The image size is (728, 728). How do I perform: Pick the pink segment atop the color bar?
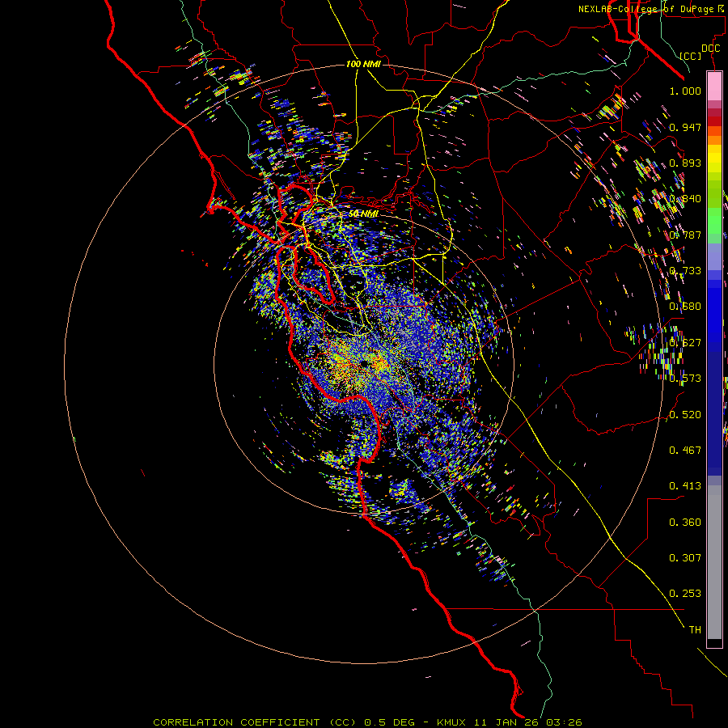click(714, 87)
